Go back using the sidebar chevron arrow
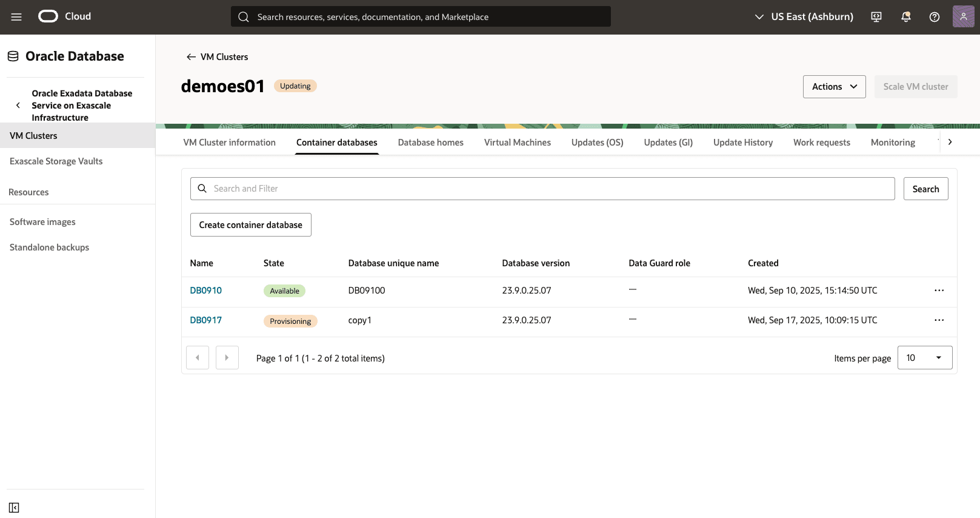980x518 pixels. click(x=18, y=106)
